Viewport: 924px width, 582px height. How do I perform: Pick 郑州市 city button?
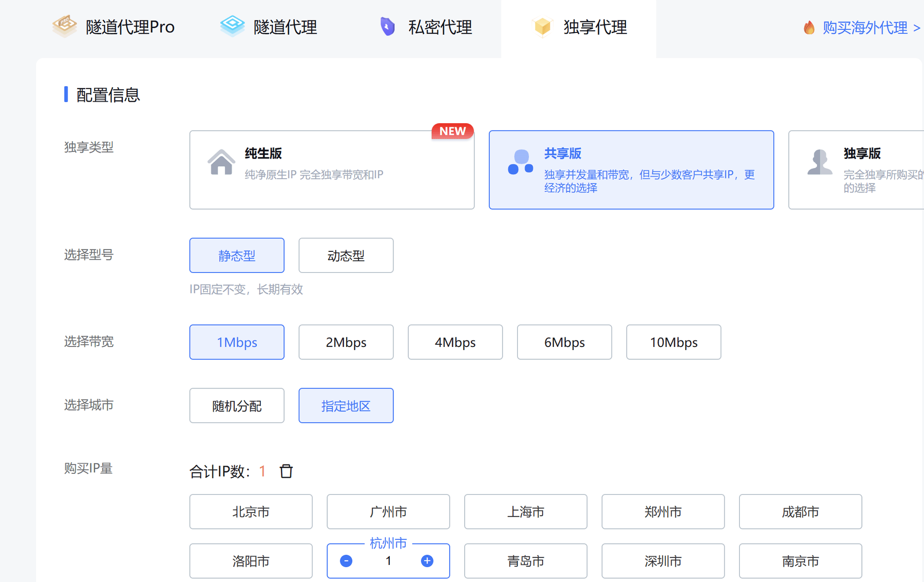pyautogui.click(x=663, y=512)
